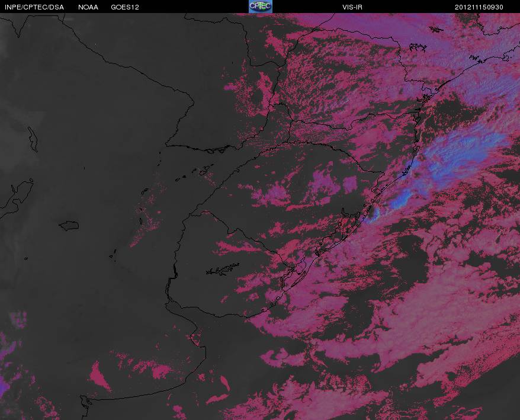
Task: Click the INPE/CPTEC/DSA label
Action: tap(34, 7)
